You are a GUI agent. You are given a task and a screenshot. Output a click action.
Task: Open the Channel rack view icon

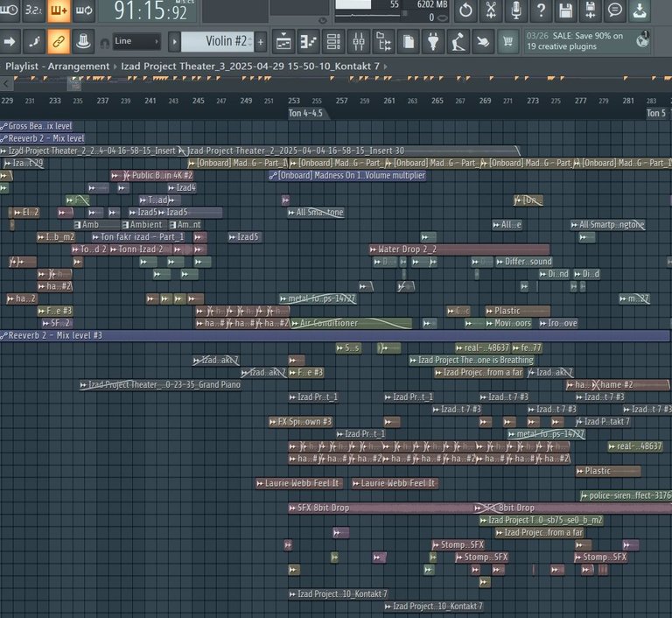coord(333,42)
